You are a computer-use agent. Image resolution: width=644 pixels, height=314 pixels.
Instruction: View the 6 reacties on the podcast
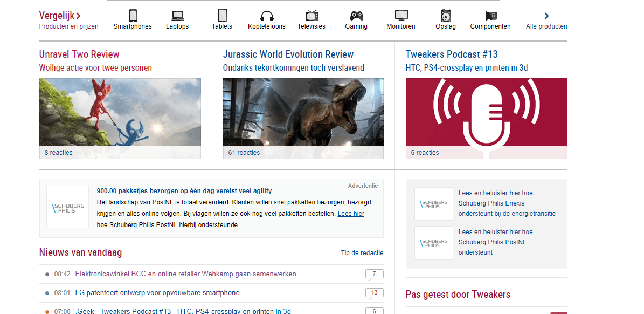point(425,153)
